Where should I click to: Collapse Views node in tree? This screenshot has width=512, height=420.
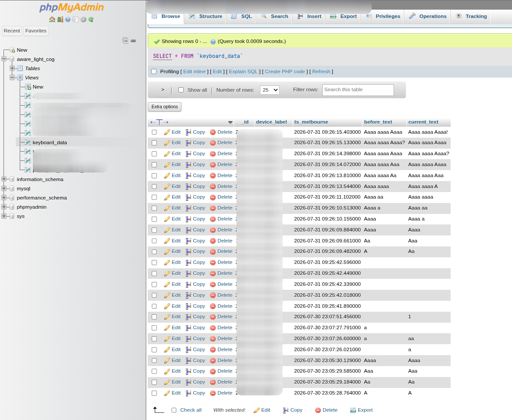point(12,78)
